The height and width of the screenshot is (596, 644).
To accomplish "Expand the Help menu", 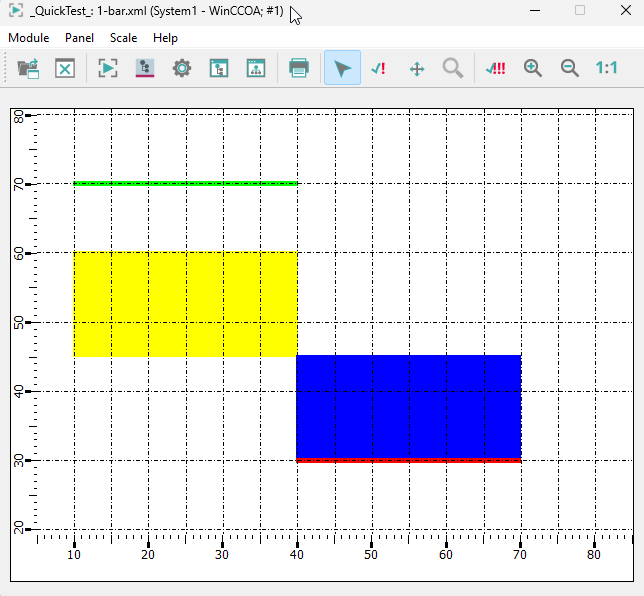I will pos(165,38).
